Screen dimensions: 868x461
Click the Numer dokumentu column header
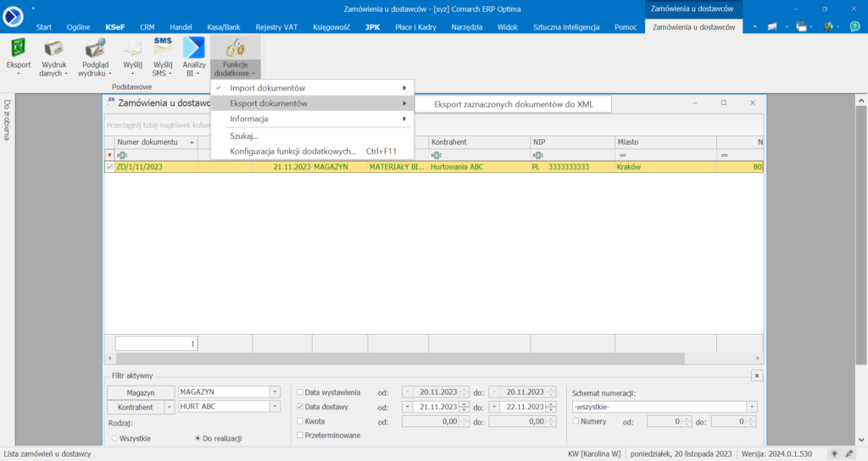(148, 142)
